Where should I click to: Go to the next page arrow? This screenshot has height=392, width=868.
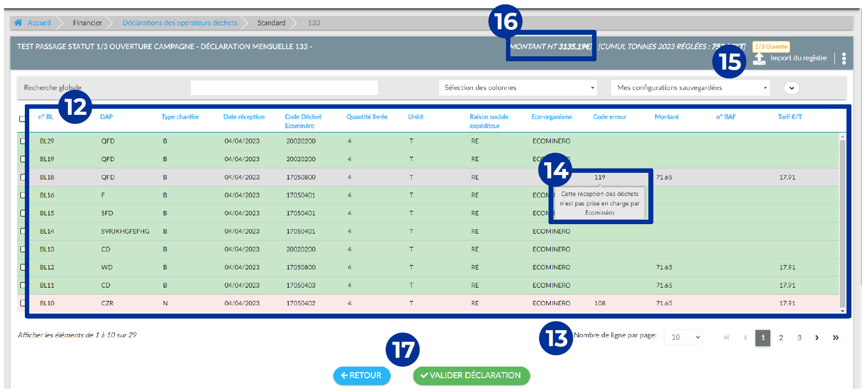817,337
